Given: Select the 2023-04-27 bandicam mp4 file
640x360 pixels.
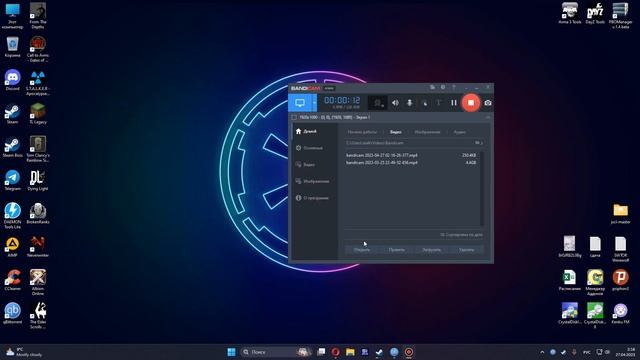Looking at the screenshot, I should tap(411, 155).
